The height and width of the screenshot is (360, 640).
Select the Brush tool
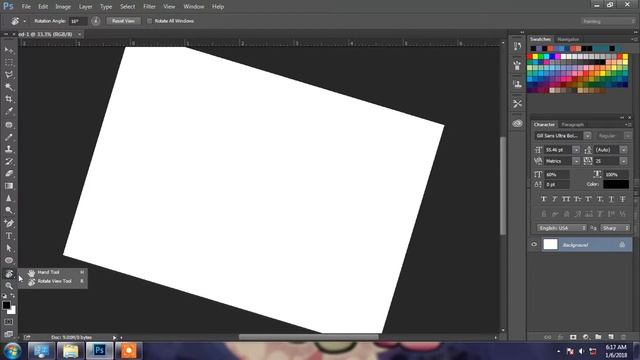(x=9, y=137)
